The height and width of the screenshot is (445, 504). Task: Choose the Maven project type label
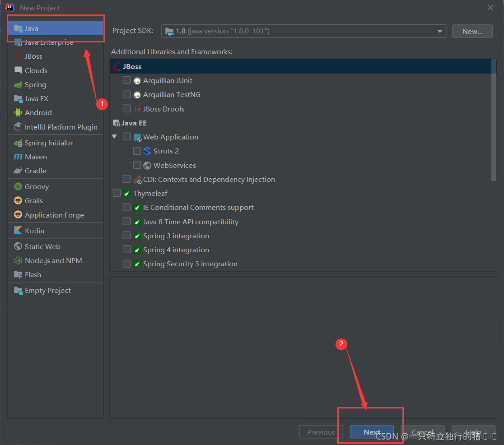point(36,157)
